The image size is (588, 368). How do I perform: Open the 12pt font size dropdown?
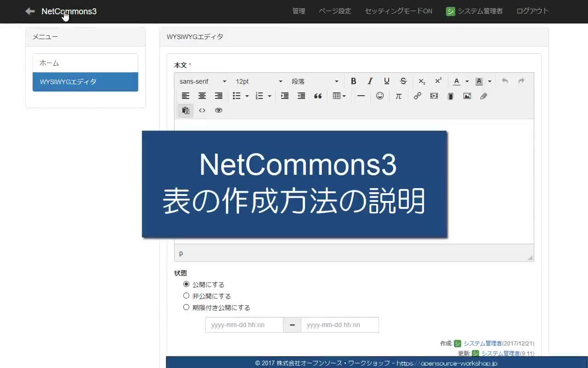click(x=259, y=81)
